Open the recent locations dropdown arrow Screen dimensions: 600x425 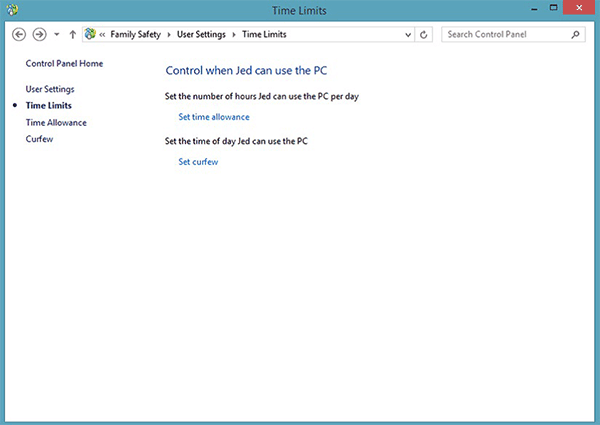pyautogui.click(x=56, y=34)
